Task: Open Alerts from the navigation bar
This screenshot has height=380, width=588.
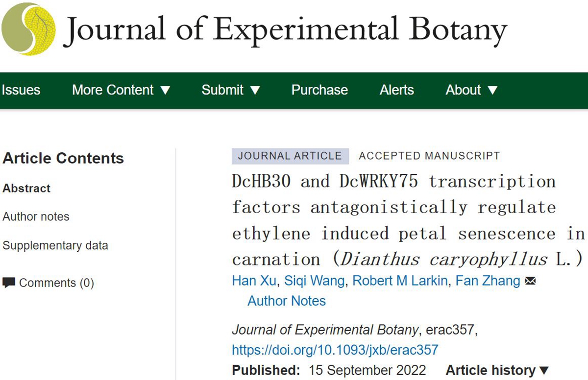Action: [x=396, y=90]
